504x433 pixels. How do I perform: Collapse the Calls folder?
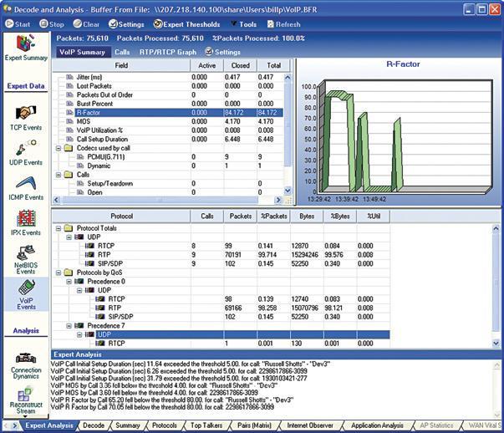pyautogui.click(x=59, y=175)
